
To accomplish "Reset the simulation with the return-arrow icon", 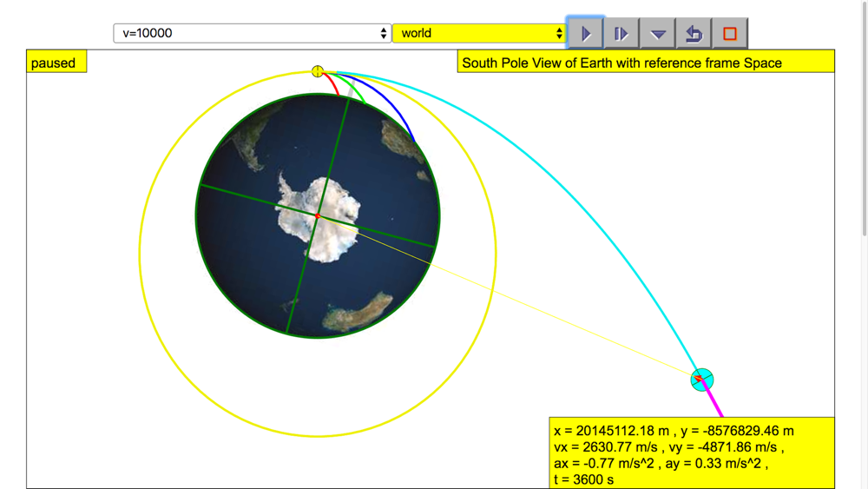I will click(694, 33).
